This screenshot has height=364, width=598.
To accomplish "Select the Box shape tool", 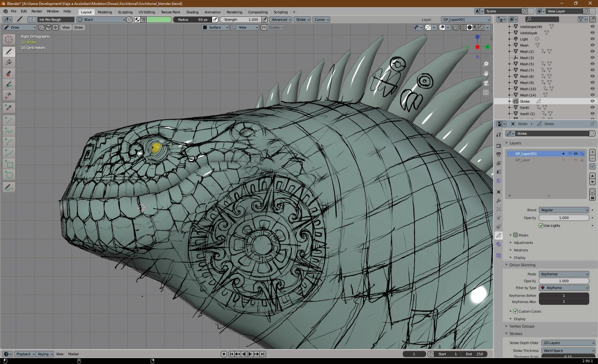I will pyautogui.click(x=9, y=164).
